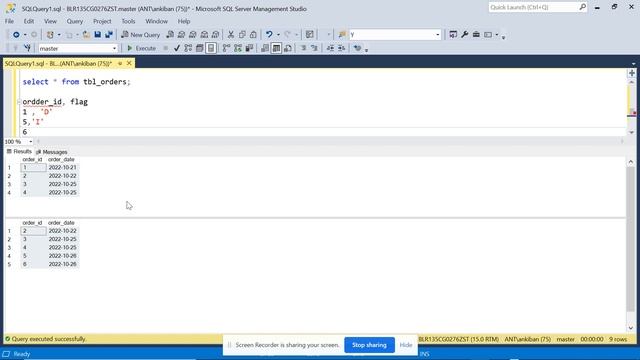
Task: Open the Tools menu
Action: pos(128,21)
